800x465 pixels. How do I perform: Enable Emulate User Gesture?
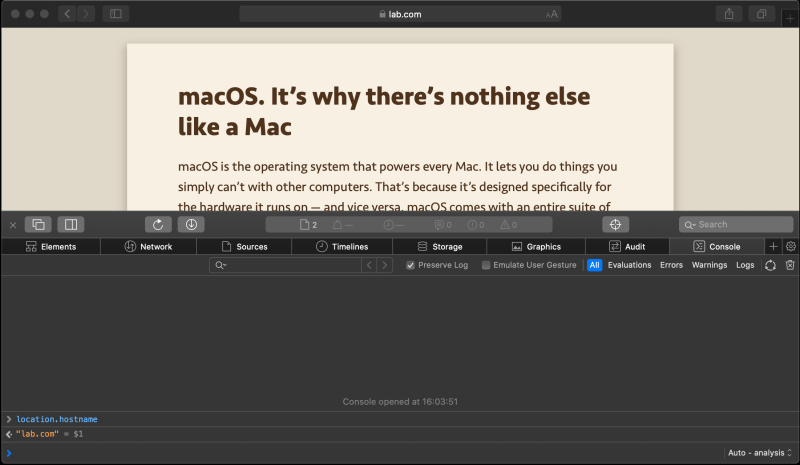coord(486,265)
